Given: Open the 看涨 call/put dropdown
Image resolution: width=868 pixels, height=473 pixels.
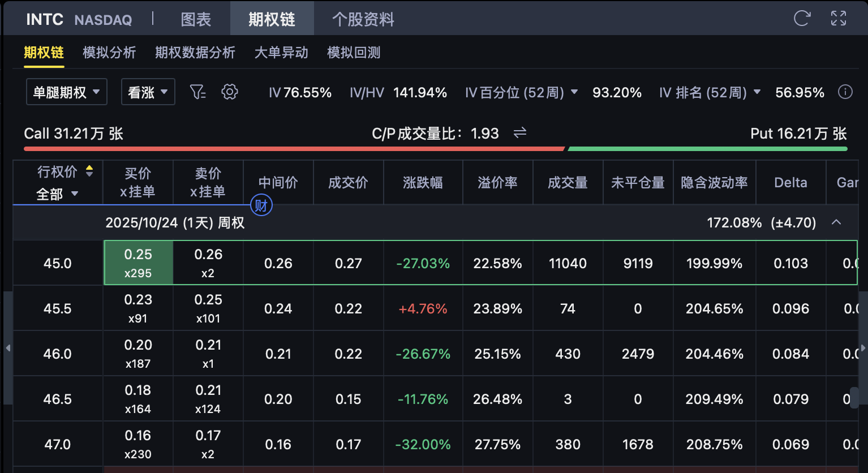Looking at the screenshot, I should 148,92.
